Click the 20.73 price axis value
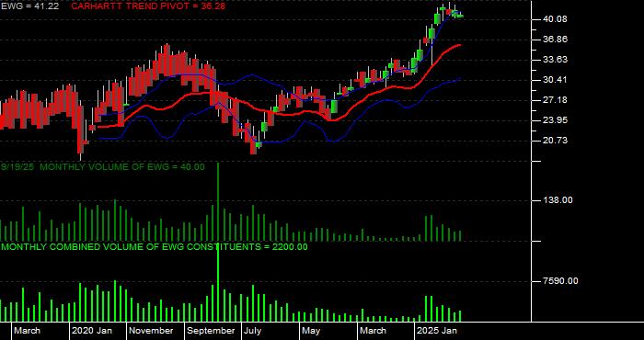Screen dimensions: 644x340 (x=556, y=141)
